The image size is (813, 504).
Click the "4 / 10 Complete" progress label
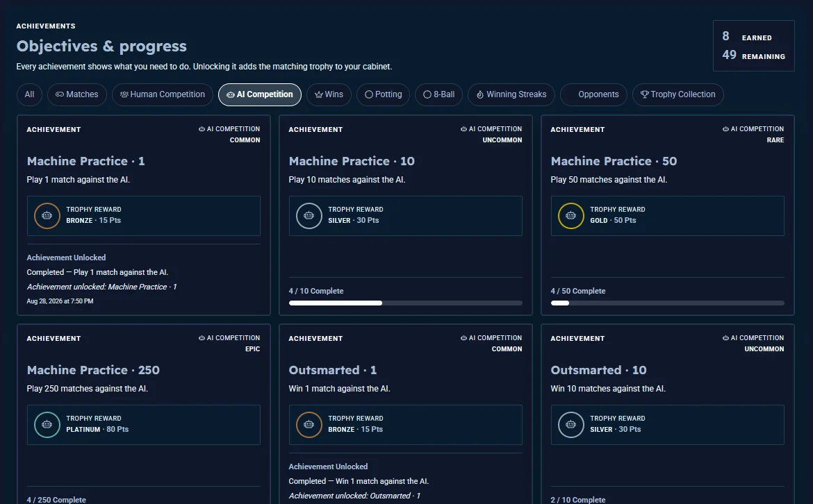tap(316, 291)
